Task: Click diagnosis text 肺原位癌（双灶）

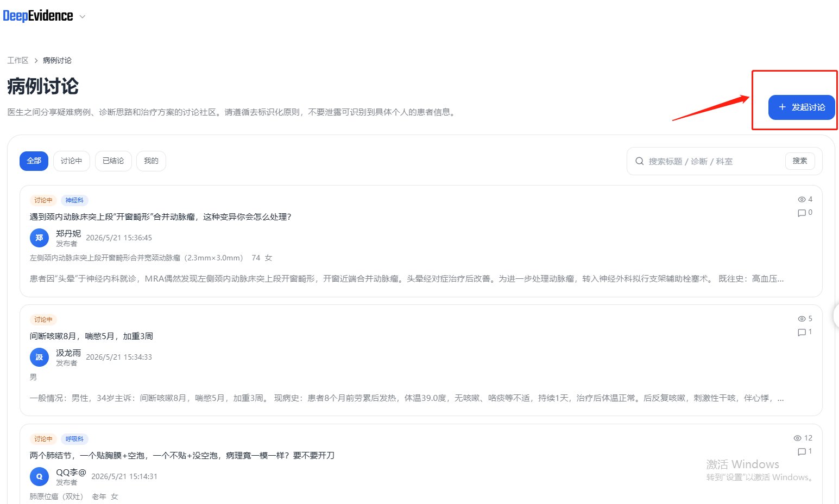Action: point(56,496)
